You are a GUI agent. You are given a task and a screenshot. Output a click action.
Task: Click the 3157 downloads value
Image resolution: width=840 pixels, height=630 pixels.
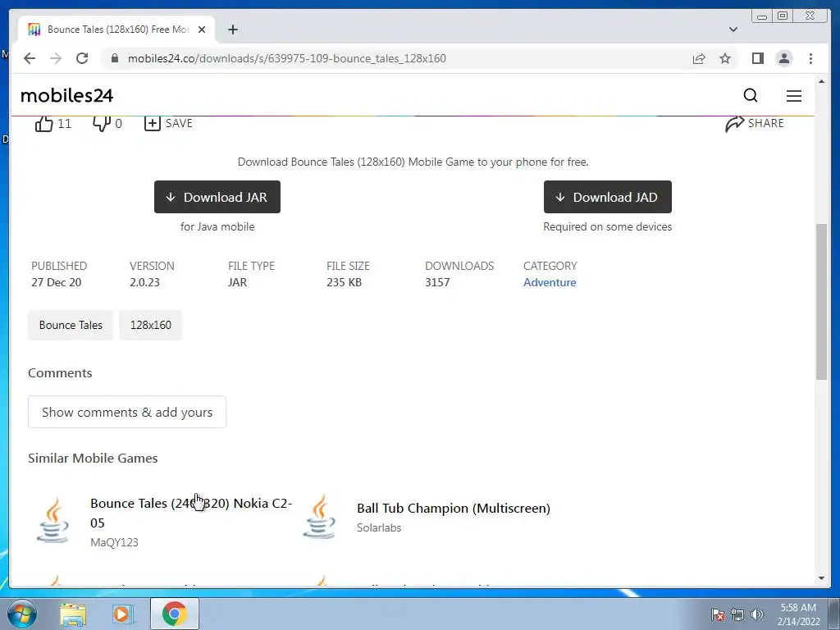coord(437,282)
